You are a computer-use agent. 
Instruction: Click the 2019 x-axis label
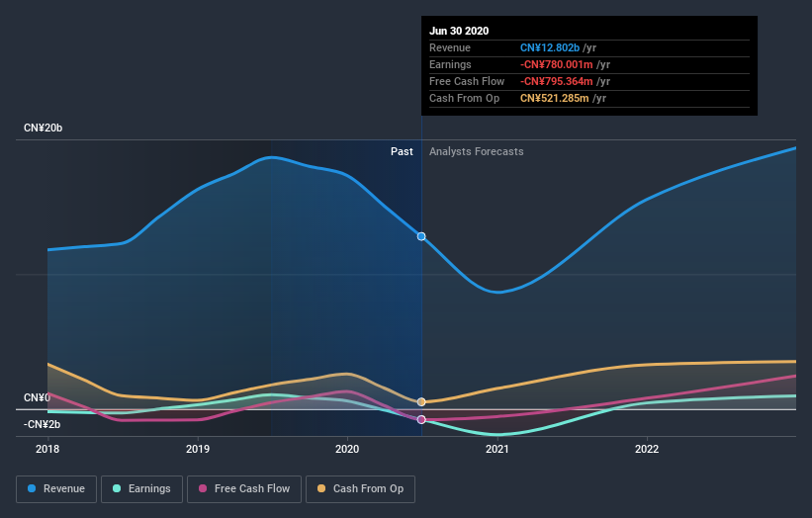click(198, 449)
